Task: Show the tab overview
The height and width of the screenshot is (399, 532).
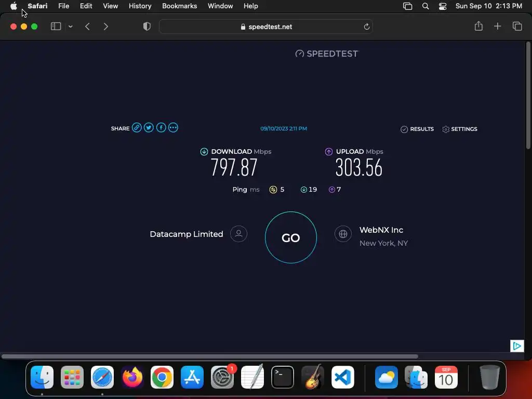Action: [x=517, y=26]
